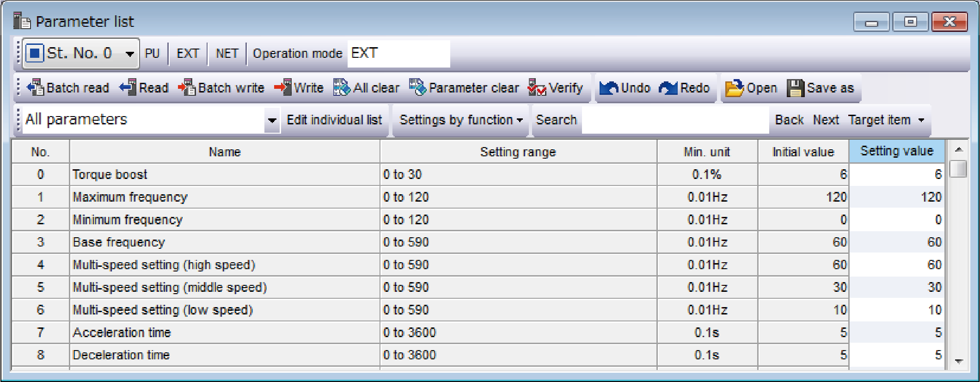Click the Write icon in toolbar
980x382 pixels.
pyautogui.click(x=283, y=87)
